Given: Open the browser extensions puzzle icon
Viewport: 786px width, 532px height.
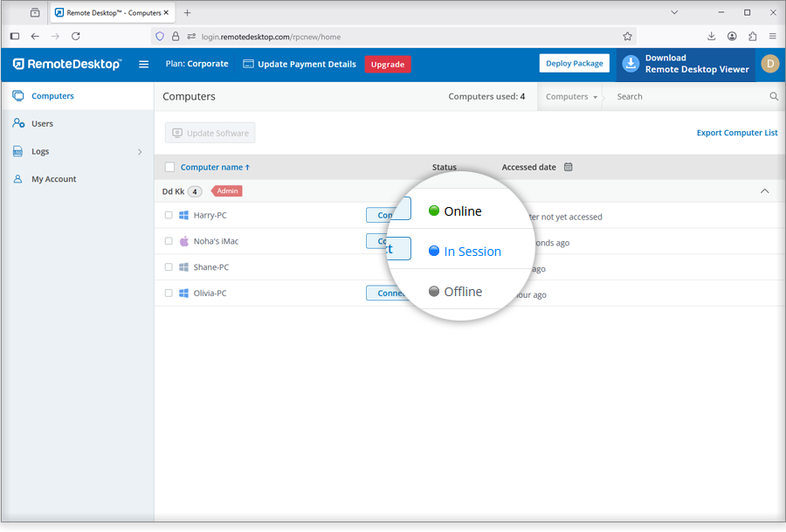Looking at the screenshot, I should [x=752, y=36].
